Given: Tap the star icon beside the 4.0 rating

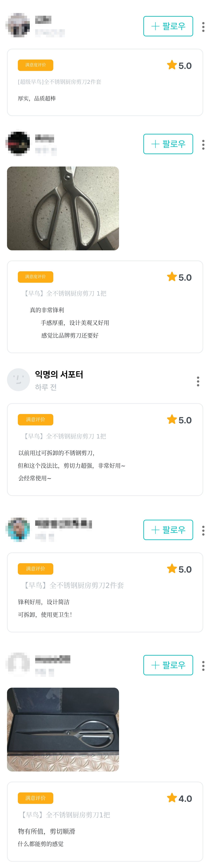Looking at the screenshot, I should 172,798.
